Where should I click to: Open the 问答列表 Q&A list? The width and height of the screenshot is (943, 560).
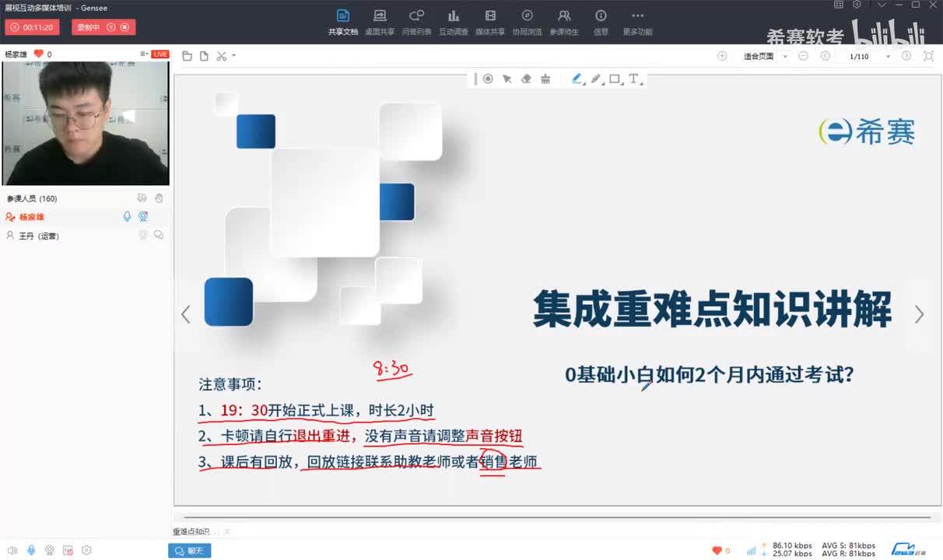pos(417,22)
